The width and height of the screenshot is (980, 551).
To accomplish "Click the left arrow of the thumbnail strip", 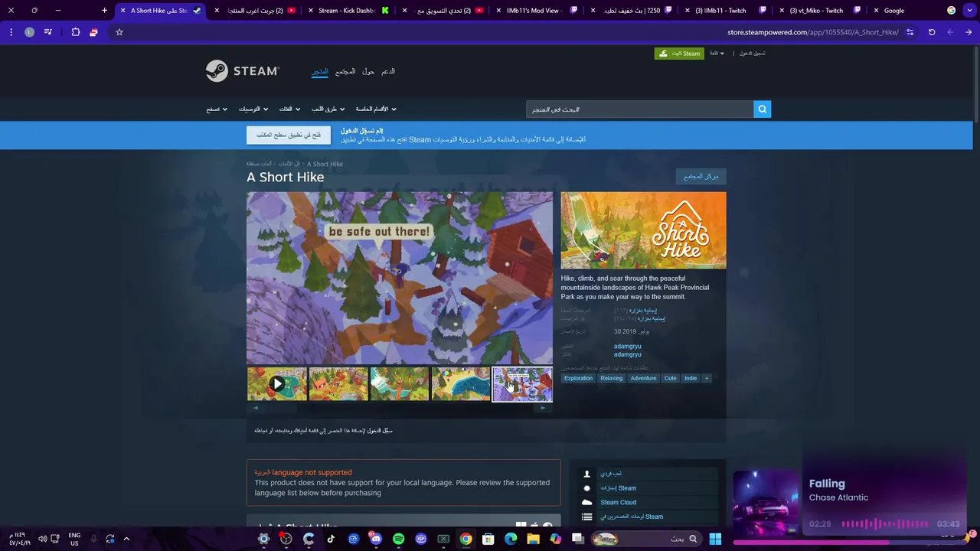I will tap(256, 408).
